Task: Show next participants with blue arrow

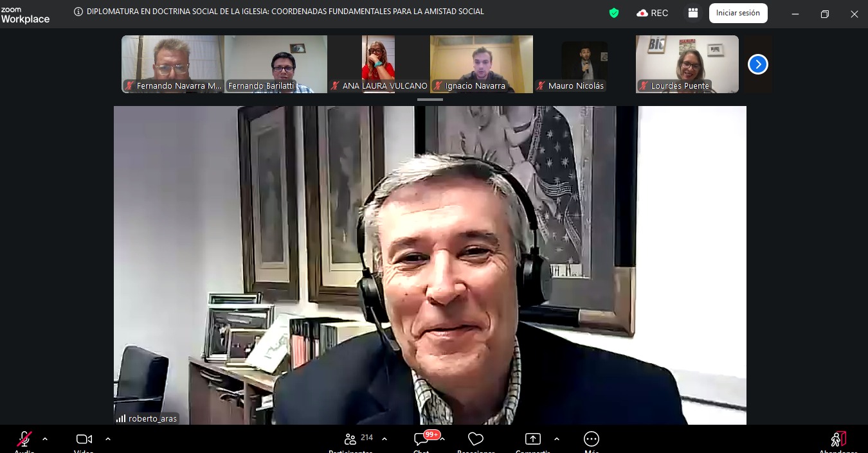Action: [x=758, y=64]
